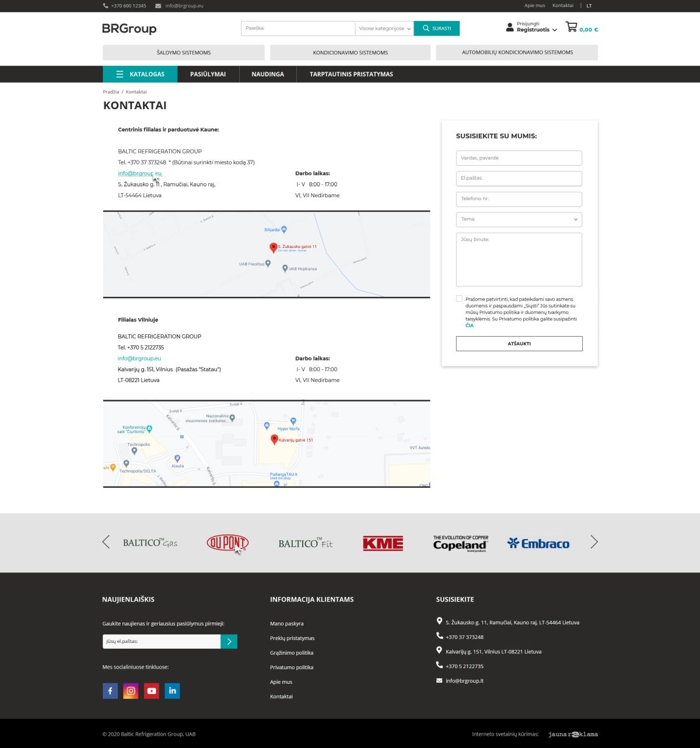The height and width of the screenshot is (748, 700).
Task: Click Vilnius branch info@brgroup.eu email link
Action: 139,358
